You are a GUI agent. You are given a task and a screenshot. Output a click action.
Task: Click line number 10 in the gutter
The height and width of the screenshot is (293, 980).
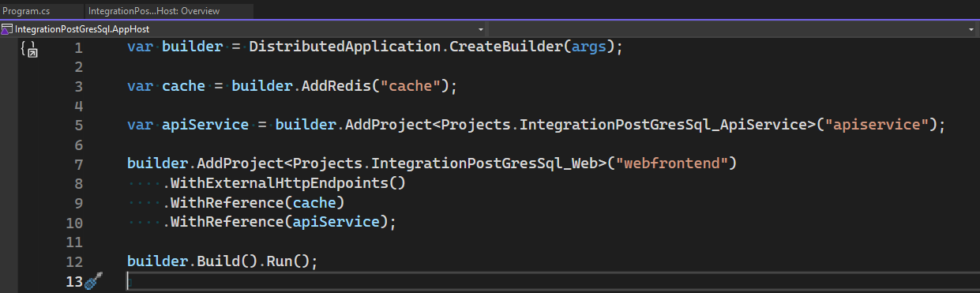74,223
